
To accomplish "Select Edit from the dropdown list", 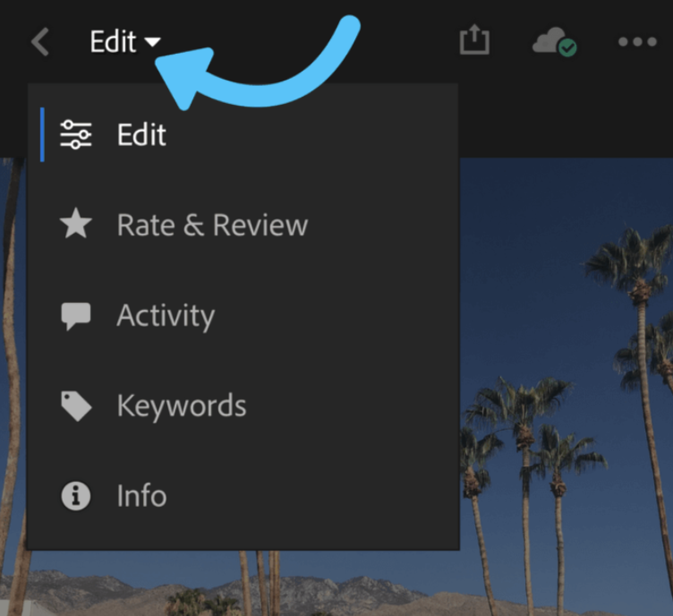I will 141,134.
